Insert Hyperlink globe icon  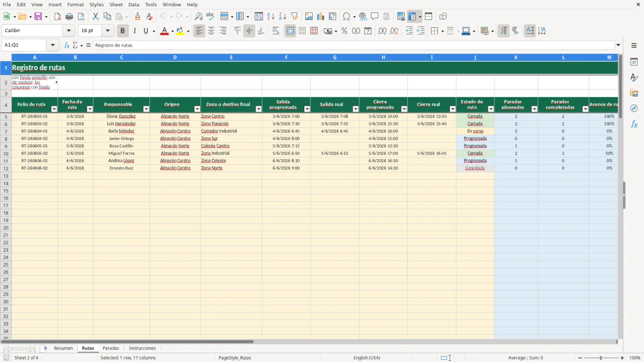click(363, 17)
